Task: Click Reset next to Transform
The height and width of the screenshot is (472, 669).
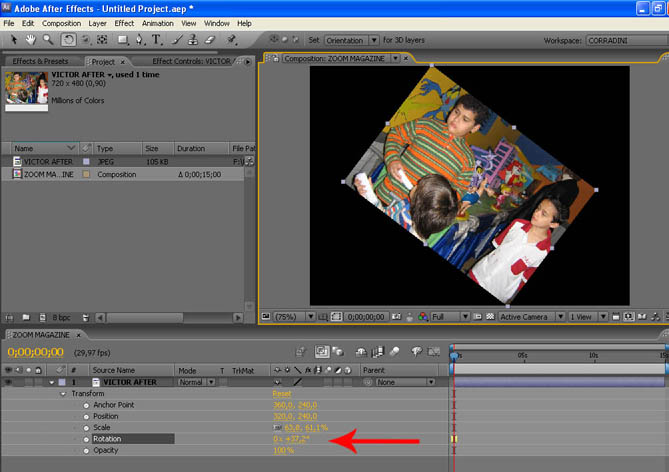Action: [283, 394]
